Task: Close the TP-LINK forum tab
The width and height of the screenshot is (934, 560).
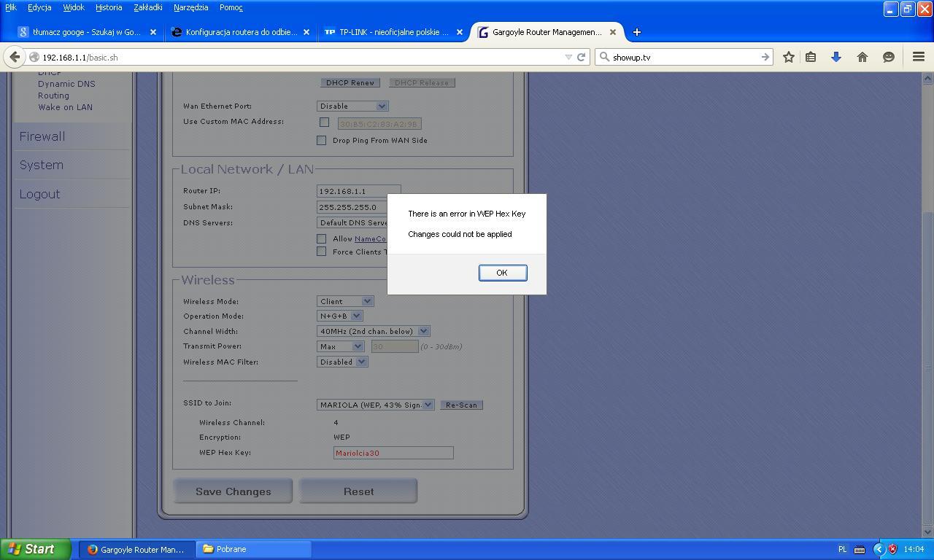Action: pyautogui.click(x=460, y=32)
